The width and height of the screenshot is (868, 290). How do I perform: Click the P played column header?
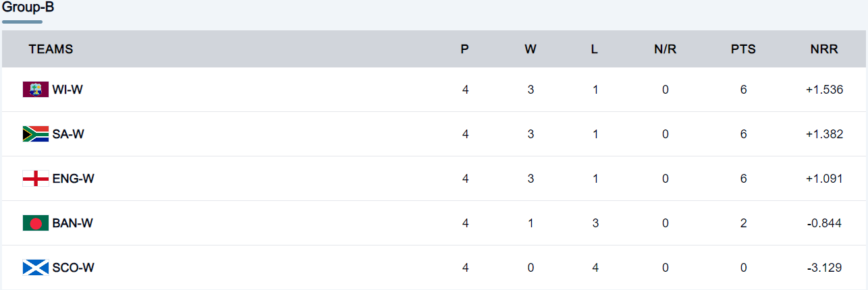coord(465,49)
